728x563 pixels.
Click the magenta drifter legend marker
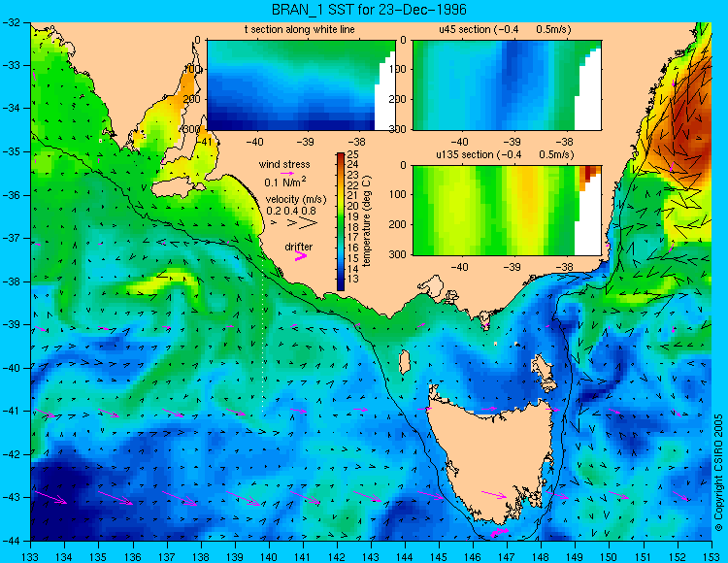pos(301,256)
